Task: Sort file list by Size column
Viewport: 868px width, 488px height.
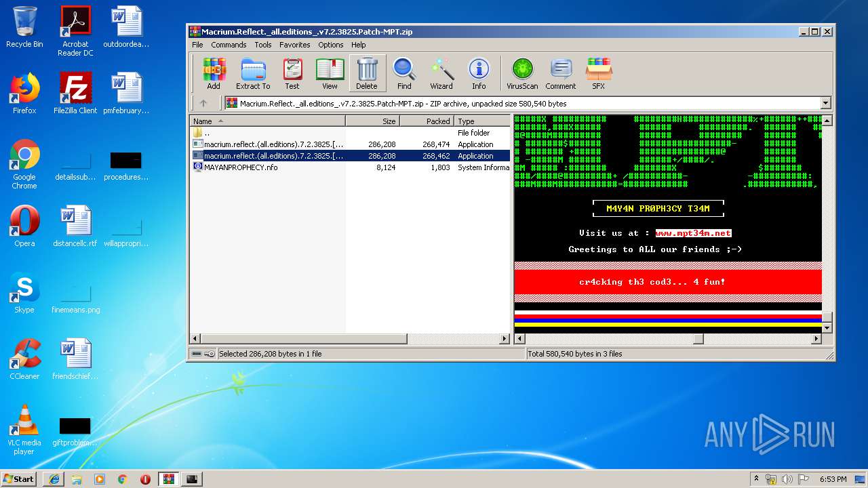Action: click(x=372, y=121)
